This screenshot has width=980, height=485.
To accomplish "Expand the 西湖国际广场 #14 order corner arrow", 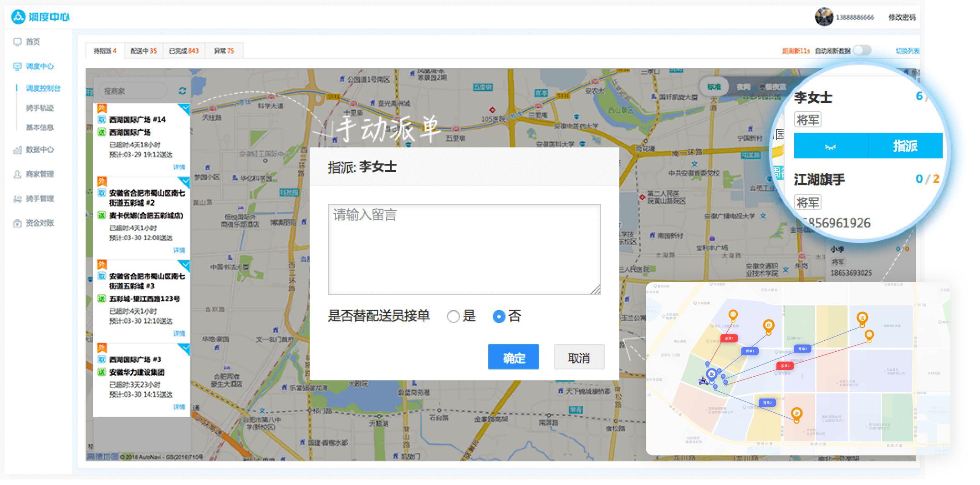I will 184,108.
